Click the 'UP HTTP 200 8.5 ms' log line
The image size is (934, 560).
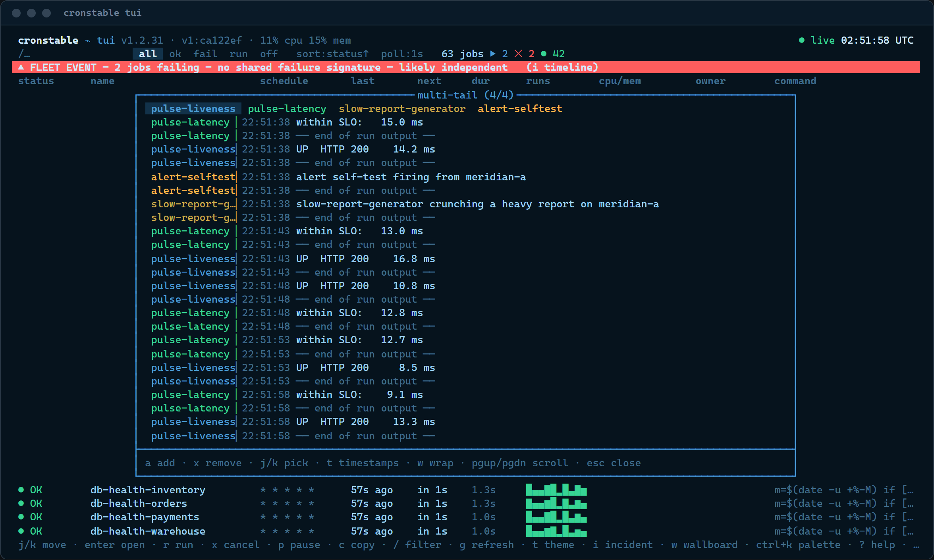[x=365, y=368]
